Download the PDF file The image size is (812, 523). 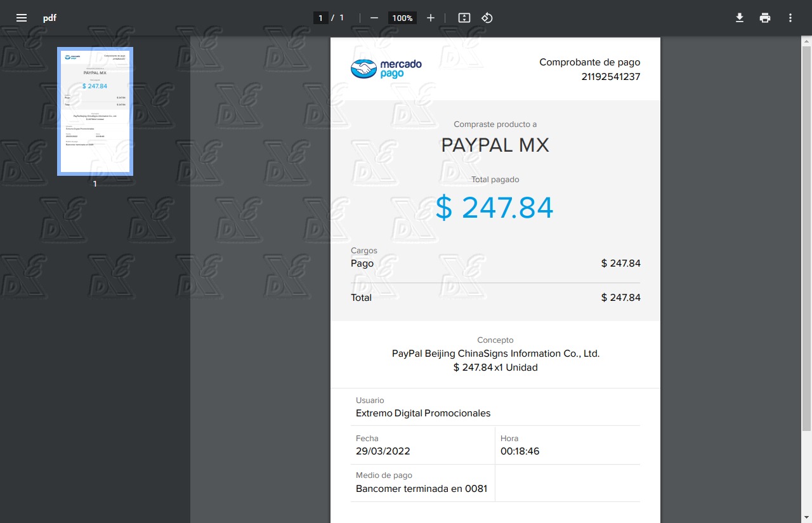[740, 18]
